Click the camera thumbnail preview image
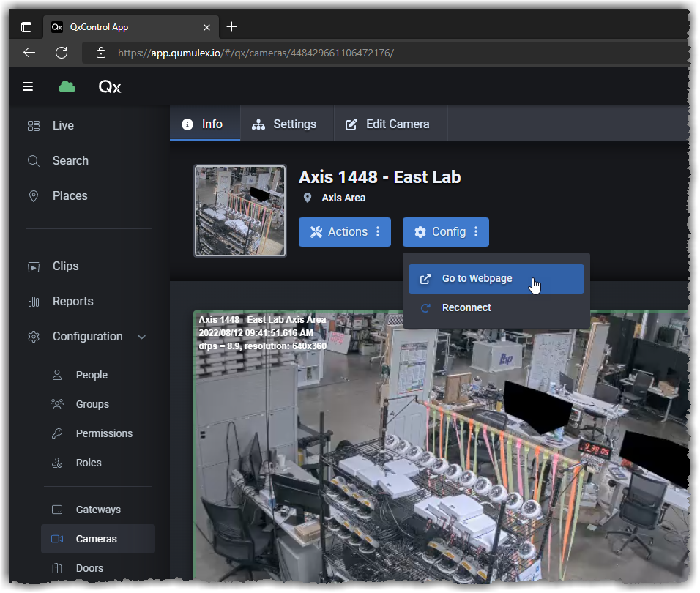Screen dimensions: 700x593 tap(240, 211)
